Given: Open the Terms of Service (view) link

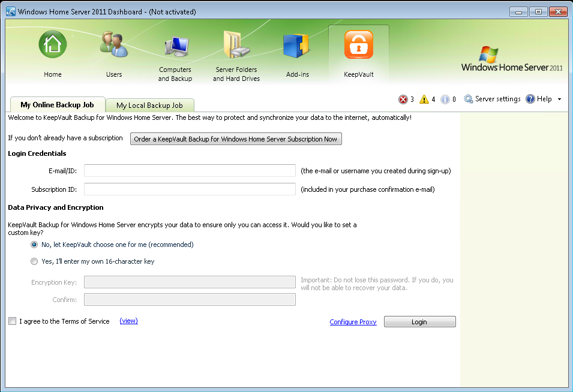Looking at the screenshot, I should 128,321.
